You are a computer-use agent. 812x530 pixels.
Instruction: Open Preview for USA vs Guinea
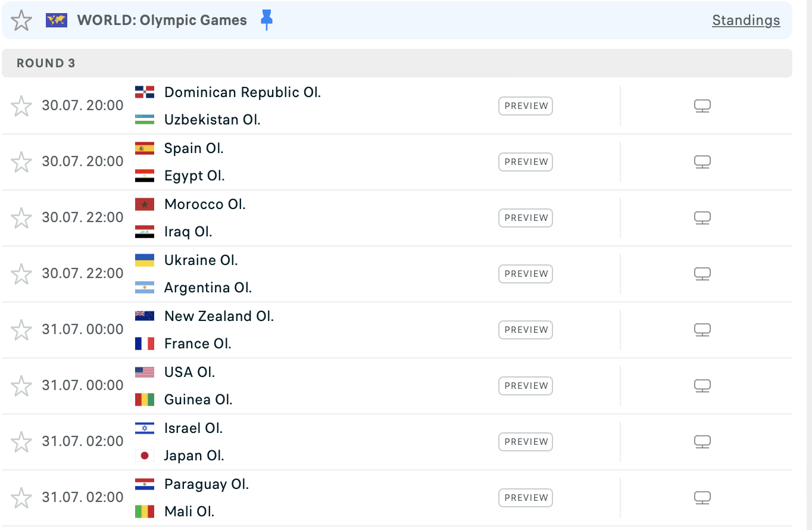(x=526, y=386)
